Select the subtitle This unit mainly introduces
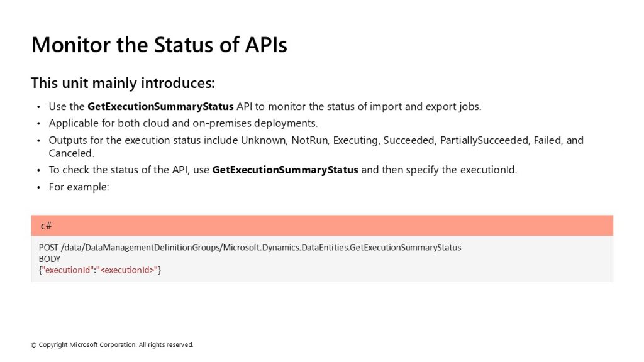The image size is (644, 362). pyautogui.click(x=123, y=83)
